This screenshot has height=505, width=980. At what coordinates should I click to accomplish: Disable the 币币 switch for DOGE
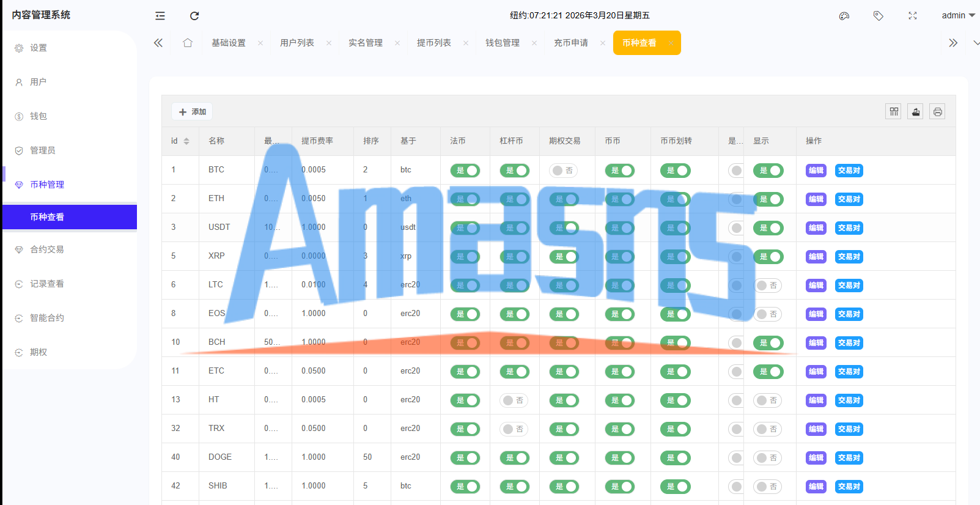[x=619, y=458]
